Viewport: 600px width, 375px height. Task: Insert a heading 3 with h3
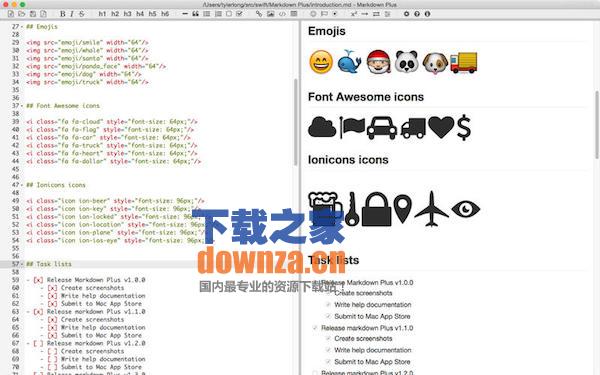tap(127, 14)
